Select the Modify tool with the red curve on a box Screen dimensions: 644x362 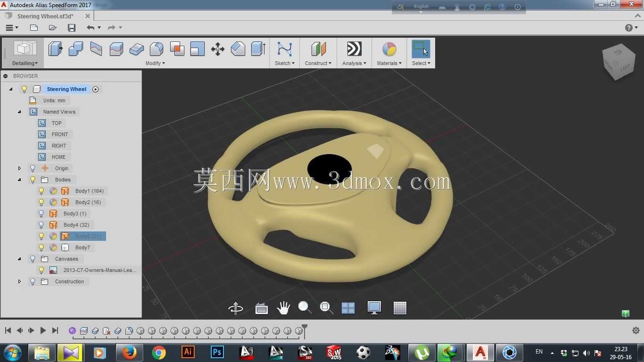116,49
